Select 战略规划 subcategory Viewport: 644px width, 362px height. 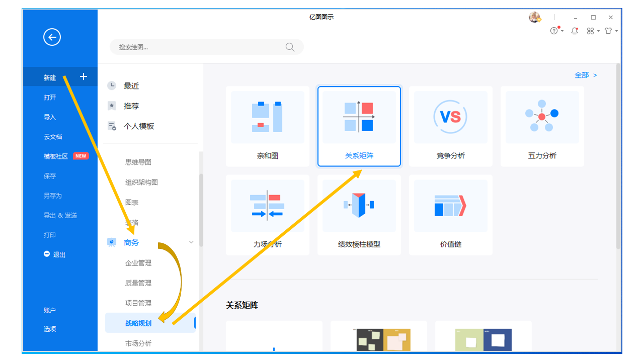(x=150, y=323)
